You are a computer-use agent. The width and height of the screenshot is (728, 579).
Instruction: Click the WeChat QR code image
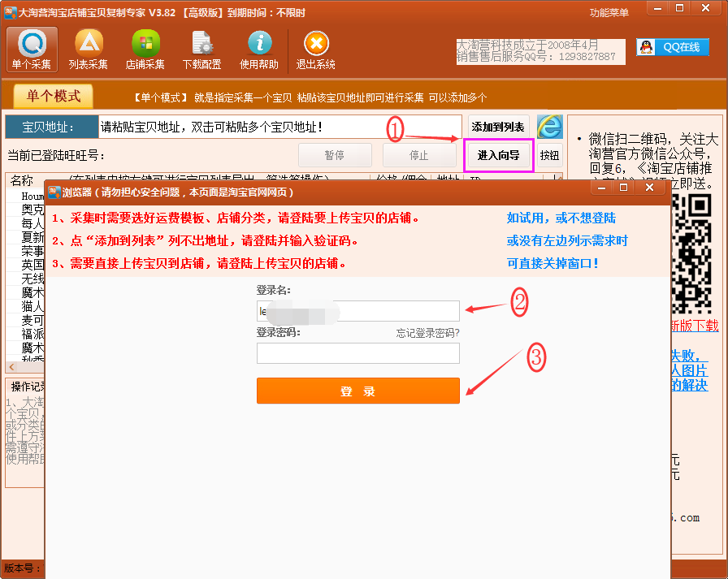coord(691,254)
